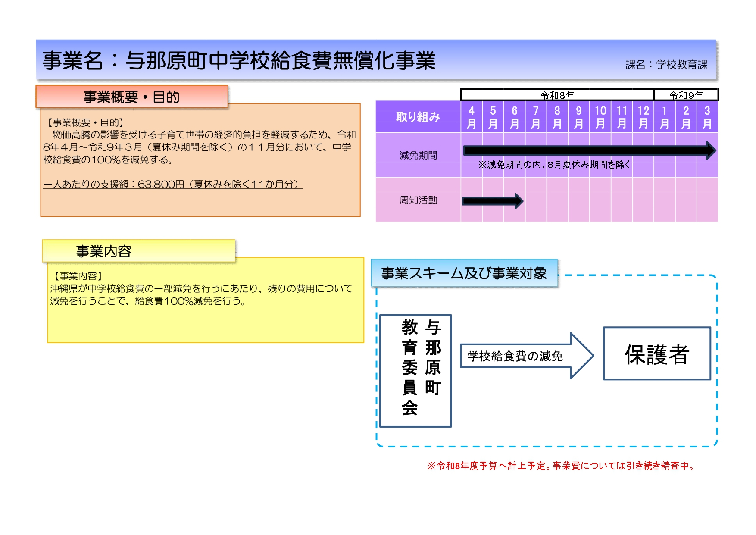Screen dimensions: 756x535
Task: Click the 保護者 box
Action: pyautogui.click(x=657, y=354)
